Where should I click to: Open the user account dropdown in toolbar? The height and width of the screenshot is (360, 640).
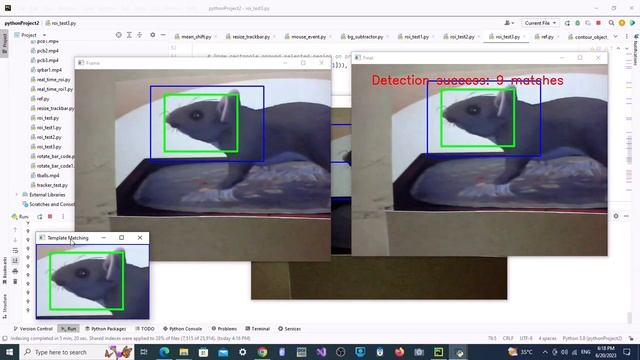tap(509, 23)
